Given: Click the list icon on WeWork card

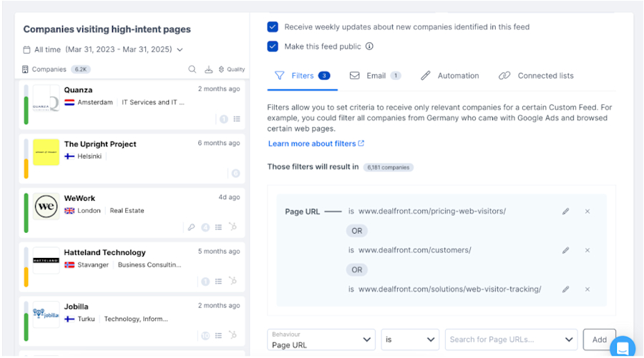Looking at the screenshot, I should [218, 227].
